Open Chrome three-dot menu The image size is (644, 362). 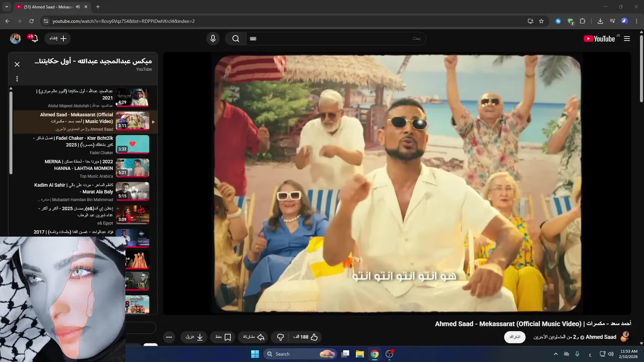[x=636, y=21]
